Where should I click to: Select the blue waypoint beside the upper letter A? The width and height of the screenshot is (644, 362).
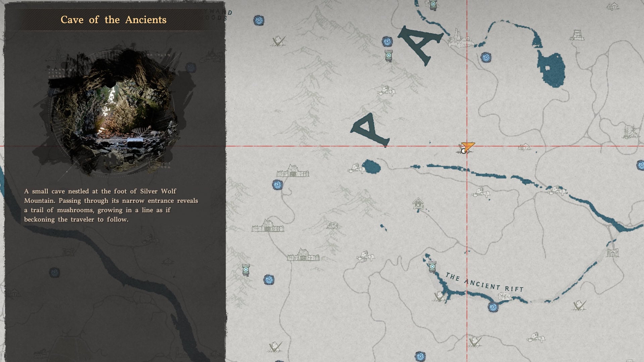coord(387,42)
